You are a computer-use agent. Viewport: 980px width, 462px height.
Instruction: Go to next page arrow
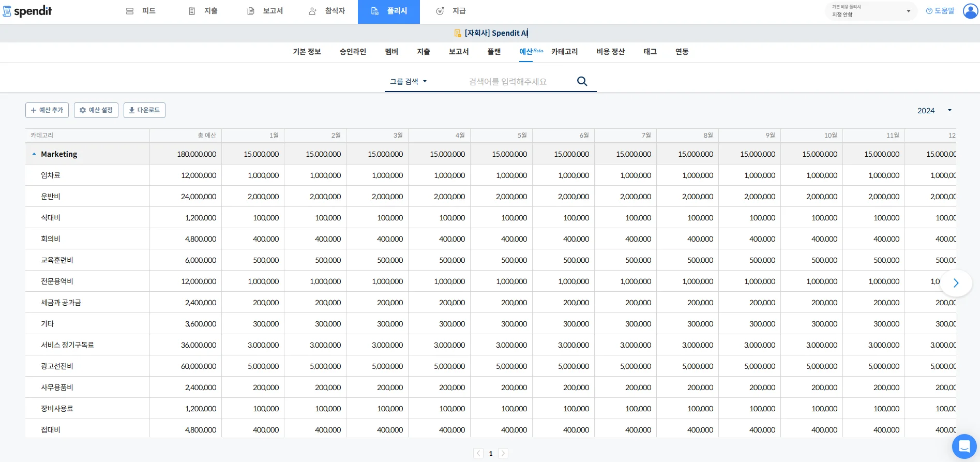point(503,453)
